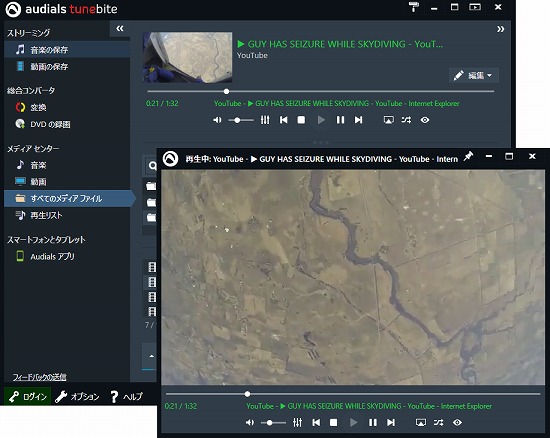The height and width of the screenshot is (438, 550).
Task: Pause playback in the player window
Action: pyautogui.click(x=373, y=423)
